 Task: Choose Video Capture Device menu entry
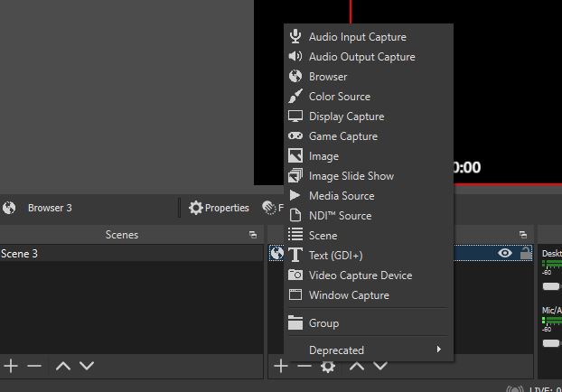point(369,275)
